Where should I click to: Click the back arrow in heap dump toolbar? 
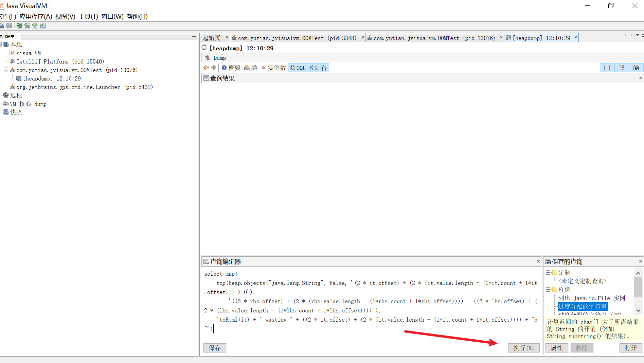click(x=206, y=68)
